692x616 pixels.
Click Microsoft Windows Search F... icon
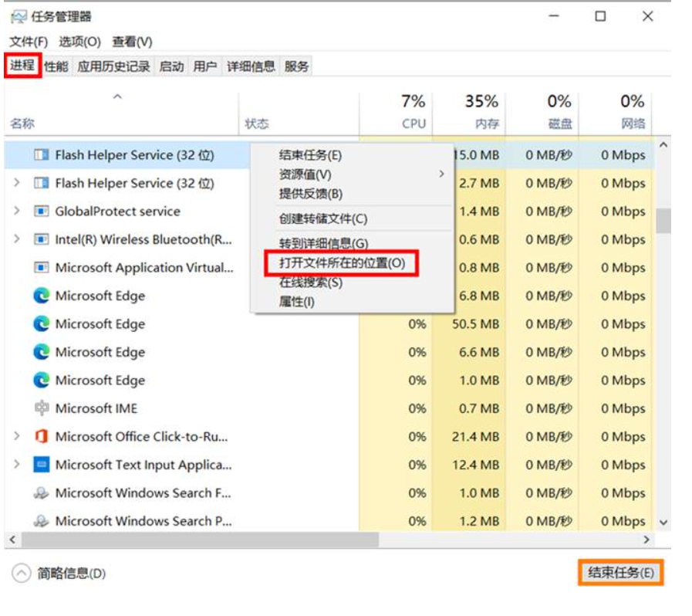click(x=42, y=492)
